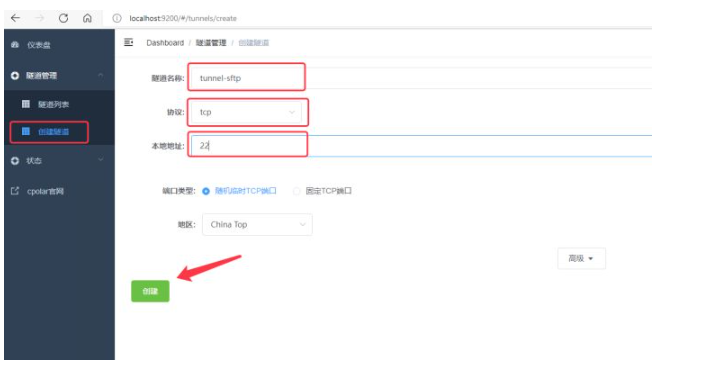Select 随机临时TCP端口 radio option
The width and height of the screenshot is (701, 385).
coord(240,191)
